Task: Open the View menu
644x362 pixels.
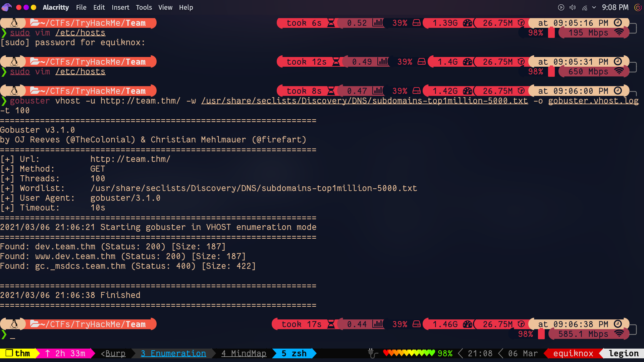Action: coord(165,7)
